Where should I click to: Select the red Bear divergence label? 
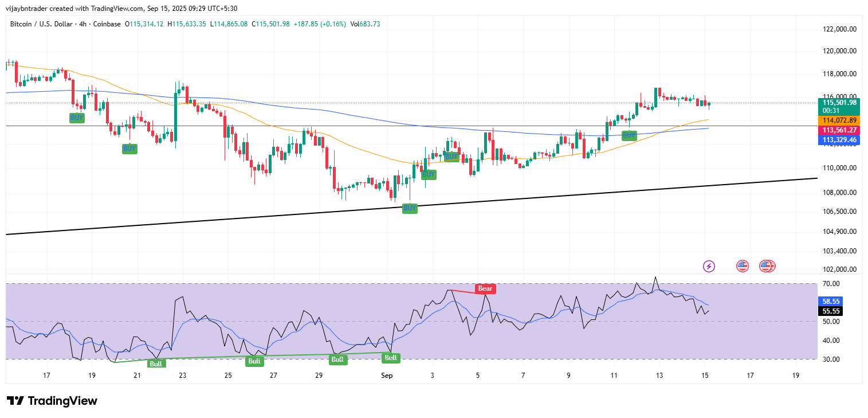(x=485, y=288)
